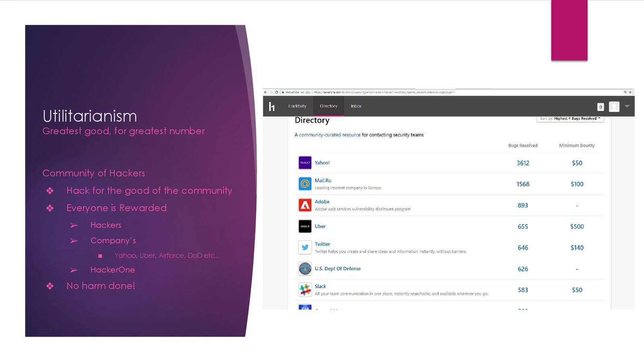Viewport: 644px width, 362px height.
Task: Click the Mail.Ru logo icon
Action: pyautogui.click(x=305, y=184)
